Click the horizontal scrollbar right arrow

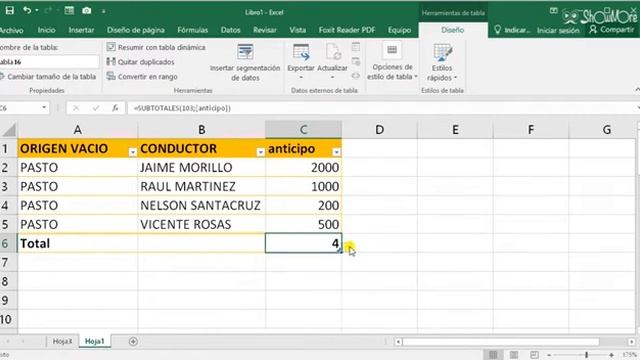tap(631, 342)
